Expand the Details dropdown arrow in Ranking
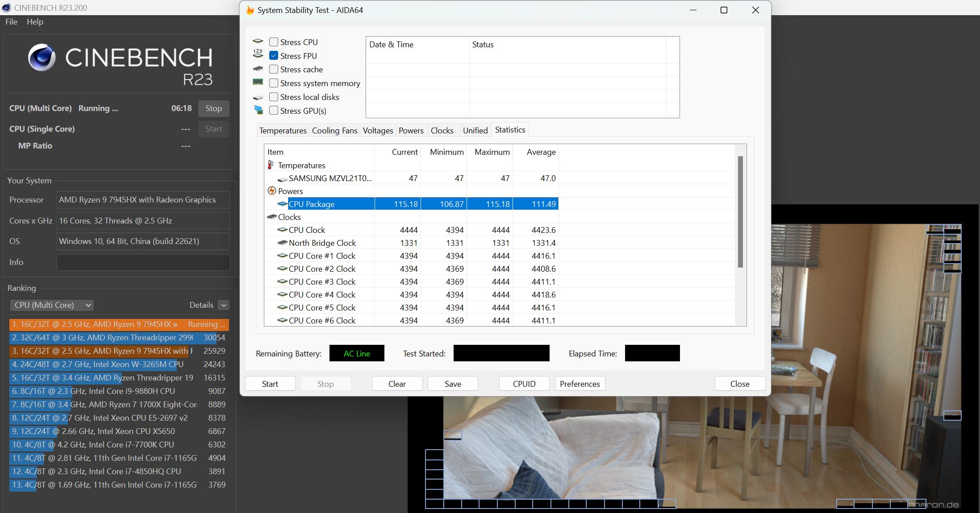This screenshot has height=513, width=980. (224, 305)
